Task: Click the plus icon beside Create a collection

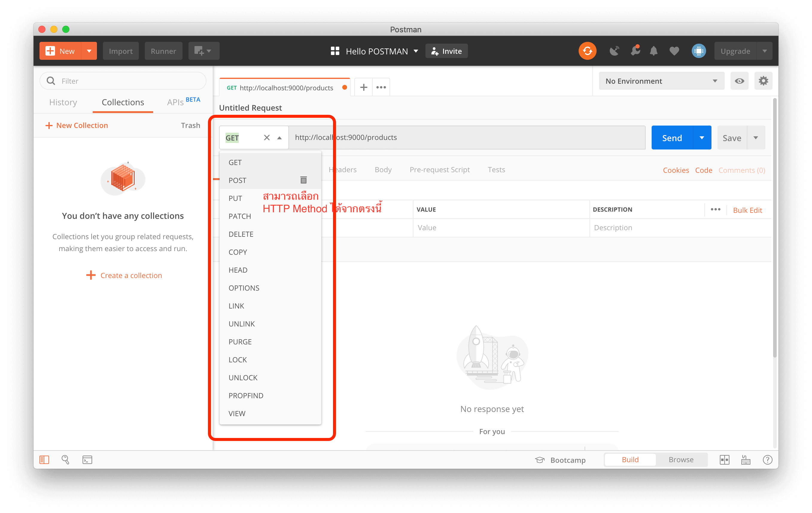Action: 91,275
